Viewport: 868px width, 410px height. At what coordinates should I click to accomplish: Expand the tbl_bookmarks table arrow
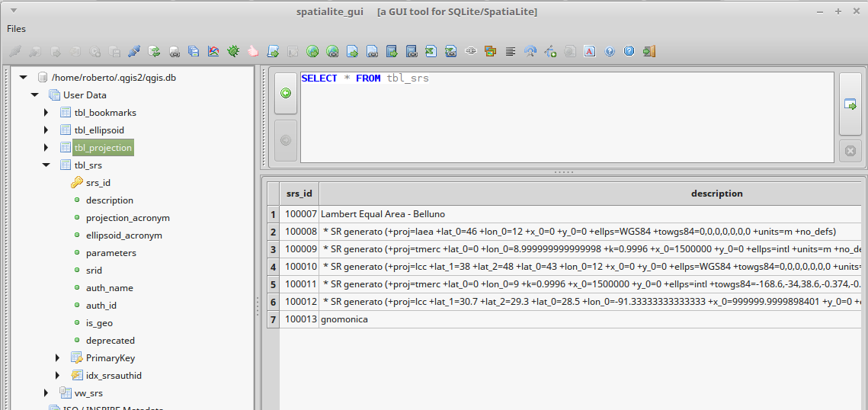[46, 113]
